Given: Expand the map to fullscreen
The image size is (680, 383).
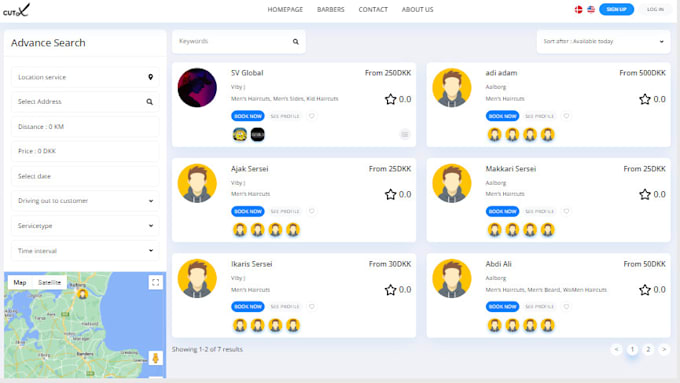Looking at the screenshot, I should click(x=156, y=282).
